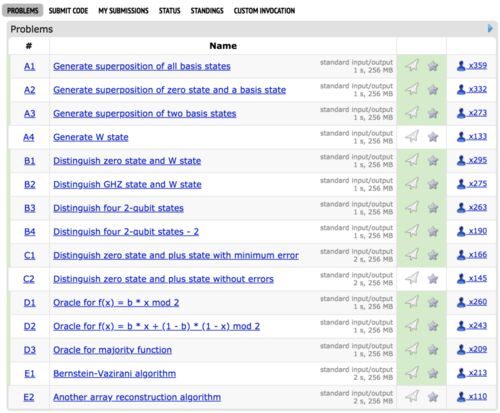Open the Generate W state problem link
The height and width of the screenshot is (413, 500).
pyautogui.click(x=91, y=137)
